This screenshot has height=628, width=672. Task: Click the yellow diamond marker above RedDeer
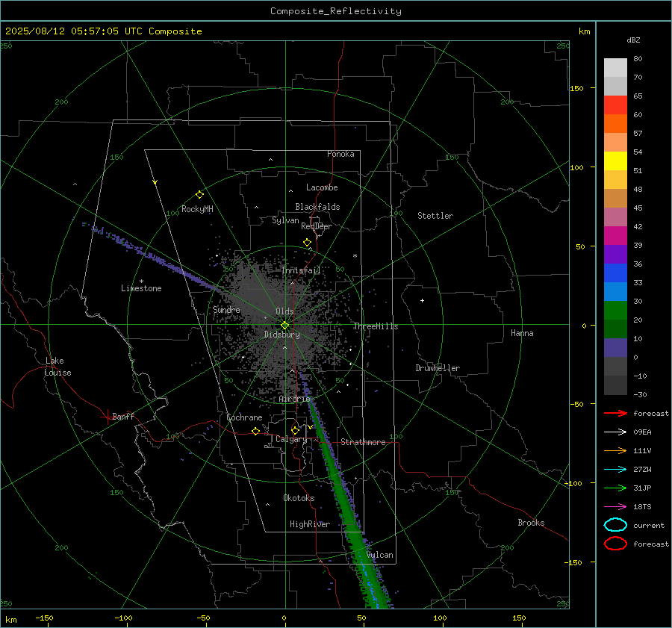(308, 243)
